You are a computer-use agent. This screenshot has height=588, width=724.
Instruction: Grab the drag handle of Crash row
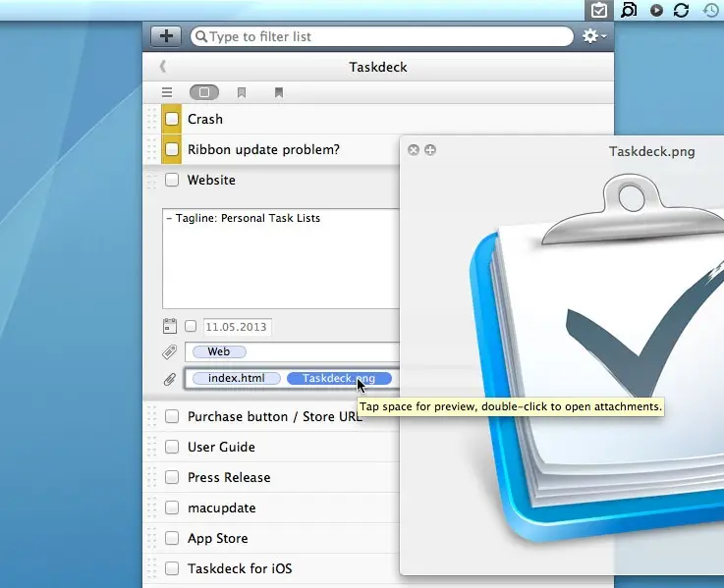[151, 119]
